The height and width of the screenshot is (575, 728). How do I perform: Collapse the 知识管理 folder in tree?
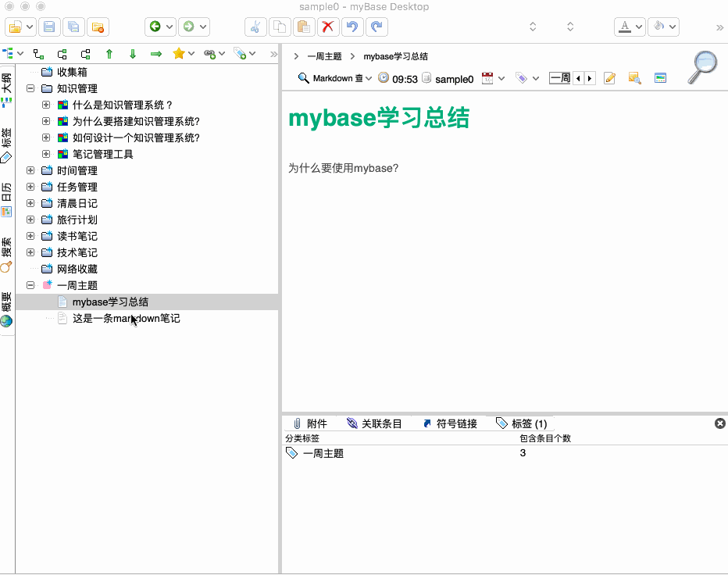30,87
